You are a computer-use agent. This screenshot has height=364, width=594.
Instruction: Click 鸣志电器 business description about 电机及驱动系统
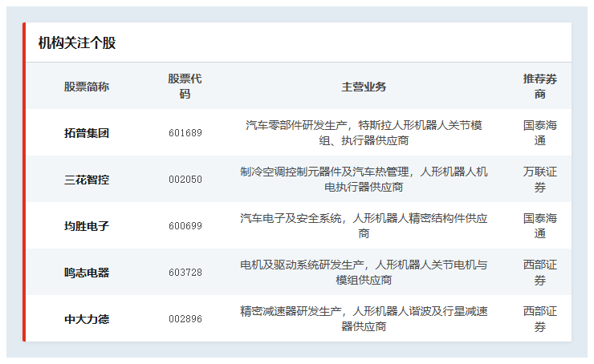click(x=364, y=273)
